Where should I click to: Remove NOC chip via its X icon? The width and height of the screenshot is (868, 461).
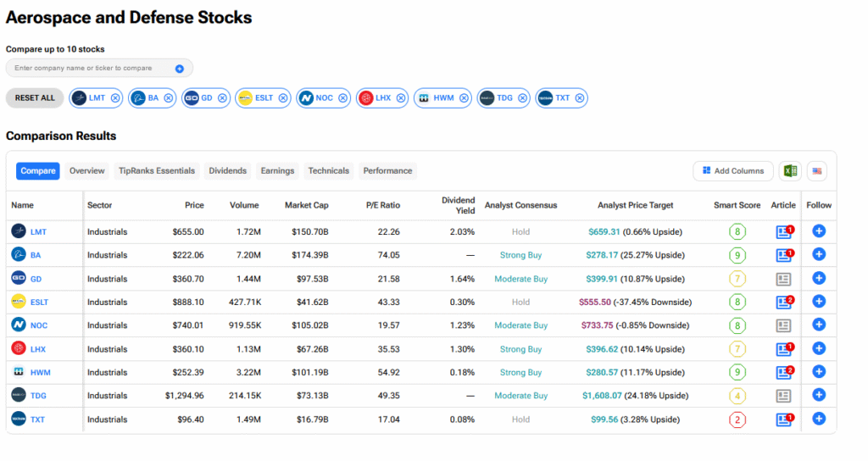342,98
